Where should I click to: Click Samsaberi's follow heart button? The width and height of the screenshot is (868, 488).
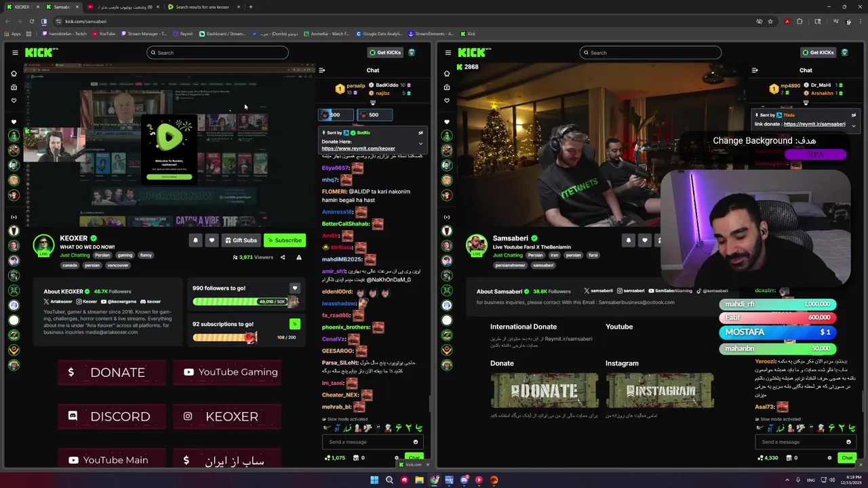(x=644, y=240)
